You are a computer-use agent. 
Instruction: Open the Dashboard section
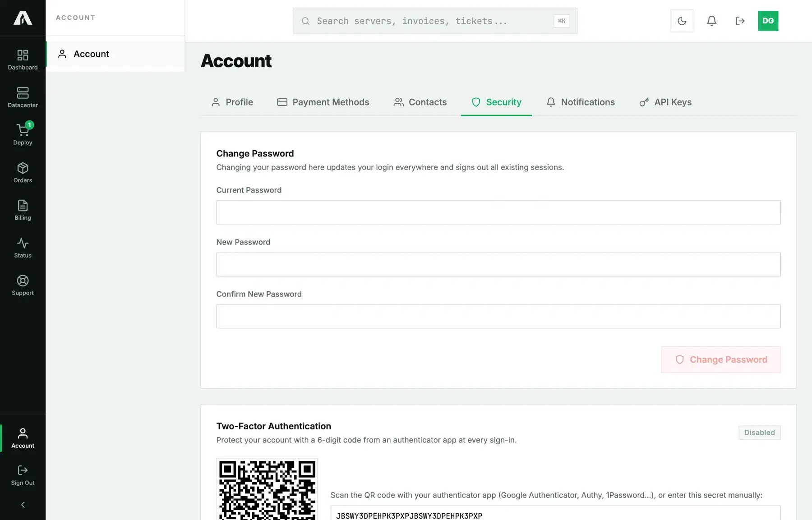(x=23, y=60)
